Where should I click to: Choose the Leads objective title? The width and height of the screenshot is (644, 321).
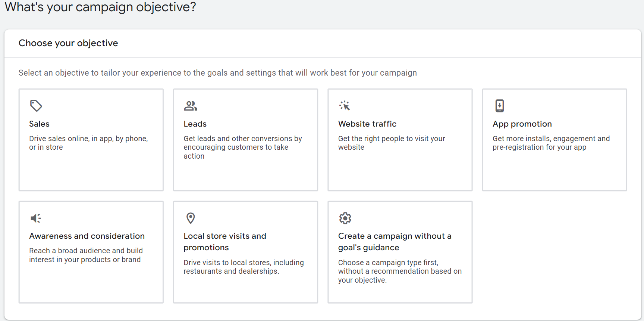pyautogui.click(x=195, y=124)
